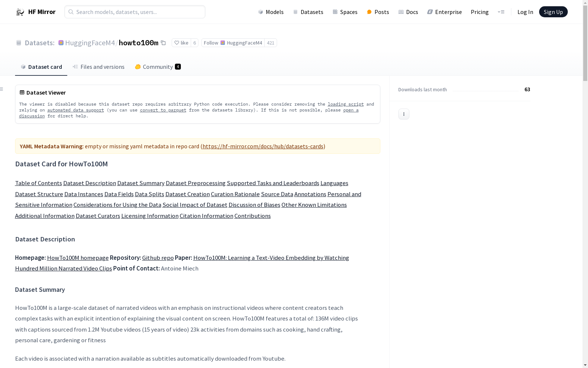Click the Log In link
Image resolution: width=588 pixels, height=368 pixels.
[525, 12]
